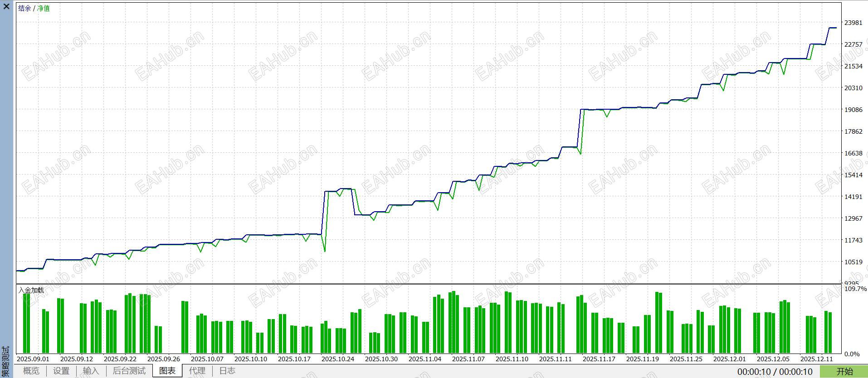Click the 2025.09.26 date label
This screenshot has width=868, height=378.
click(x=164, y=359)
